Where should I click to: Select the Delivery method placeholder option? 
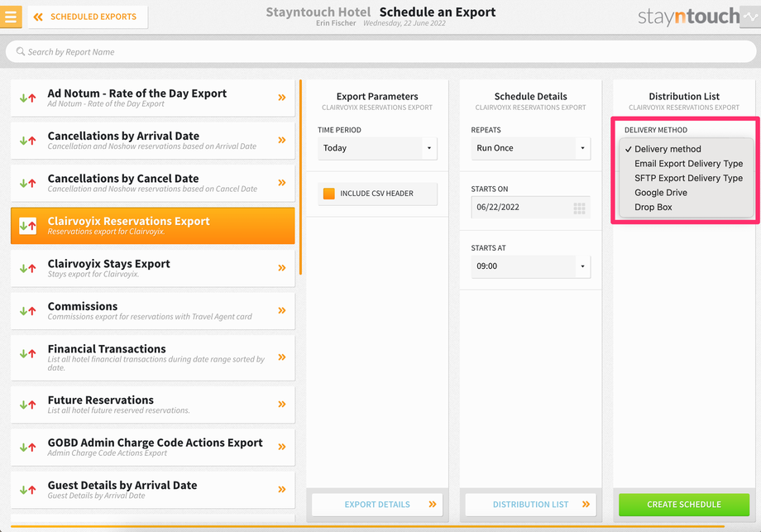point(668,149)
